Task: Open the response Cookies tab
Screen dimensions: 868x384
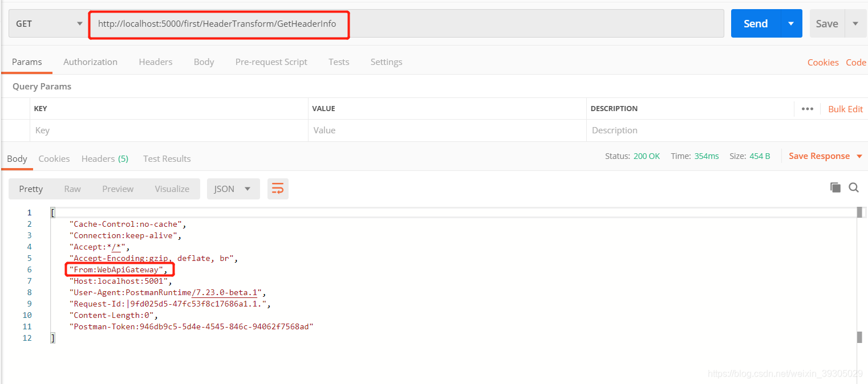Action: pos(54,158)
